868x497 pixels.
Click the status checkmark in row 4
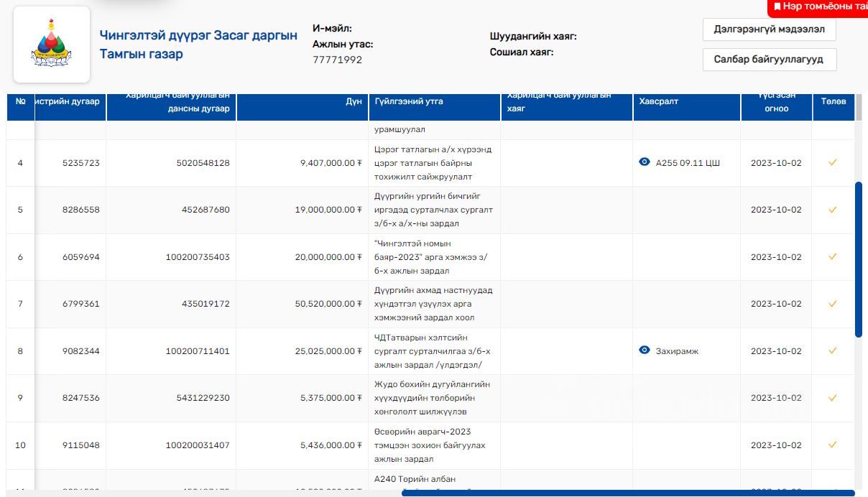coord(833,163)
